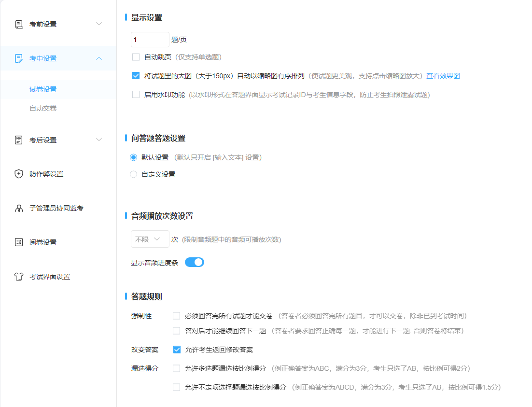
Task: Click the 考中设置 pencil icon
Action: click(x=19, y=58)
